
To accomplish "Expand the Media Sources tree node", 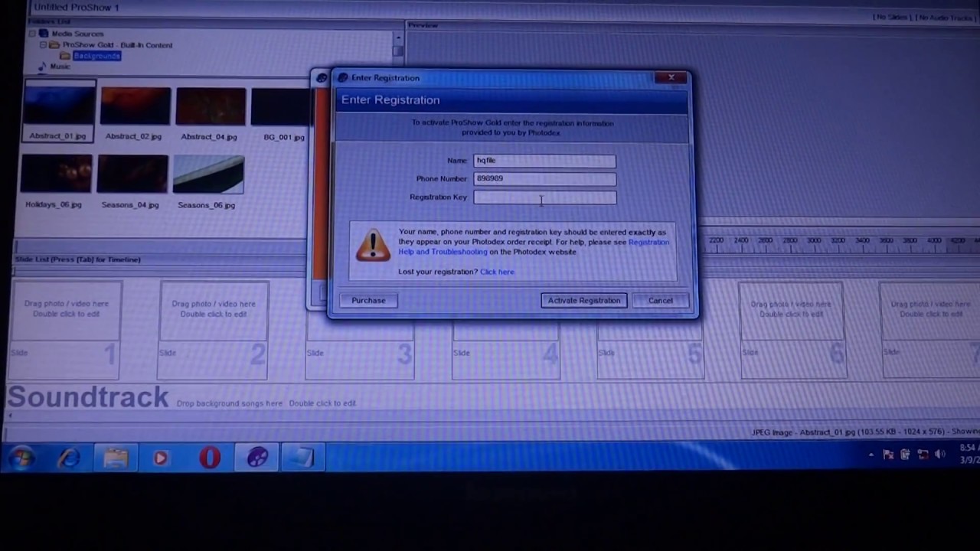I will pos(32,34).
